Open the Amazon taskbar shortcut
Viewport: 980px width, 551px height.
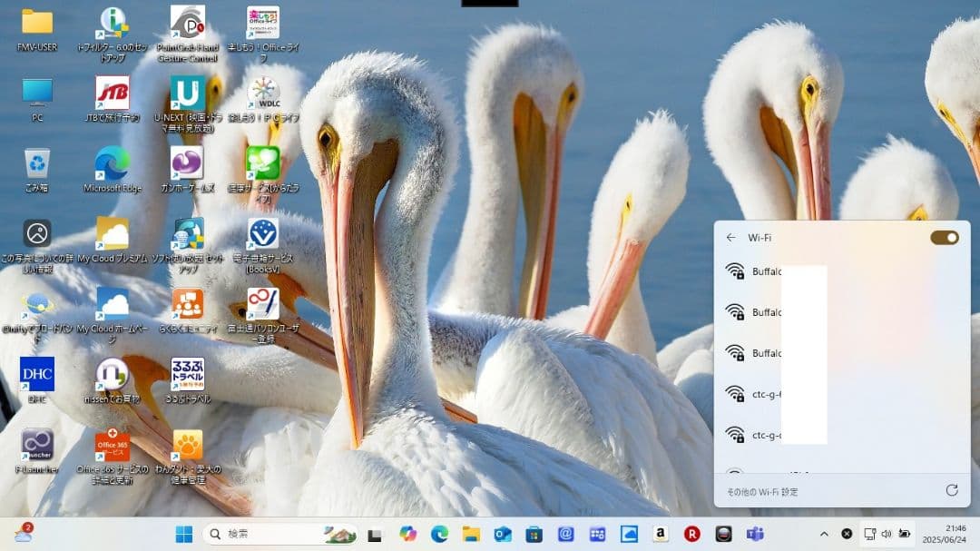661,534
